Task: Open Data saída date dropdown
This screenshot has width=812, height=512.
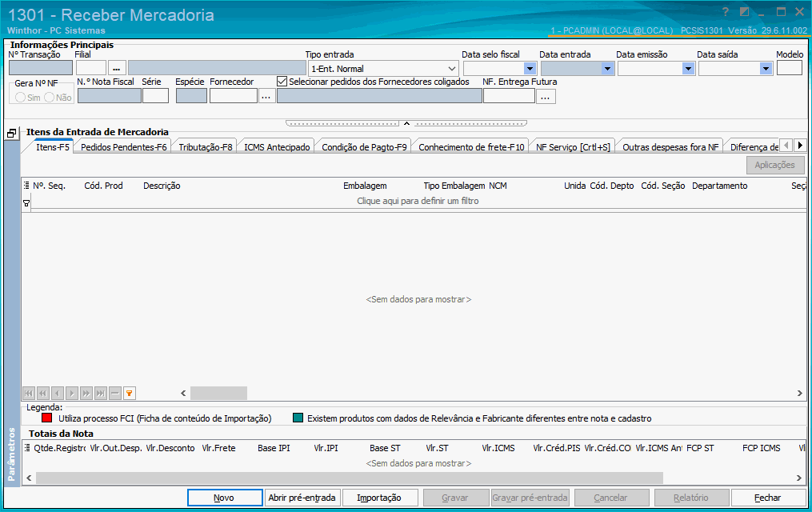Action: pos(766,68)
